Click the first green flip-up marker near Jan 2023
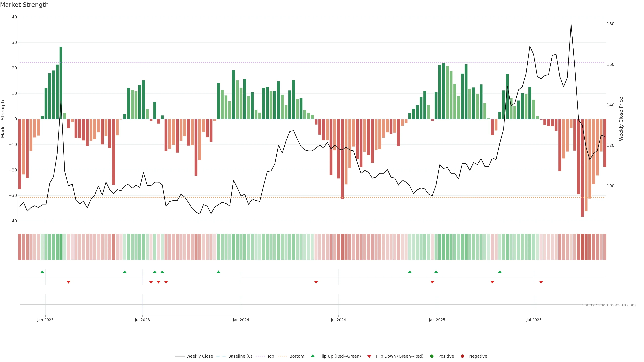Image resolution: width=644 pixels, height=362 pixels. (42, 272)
